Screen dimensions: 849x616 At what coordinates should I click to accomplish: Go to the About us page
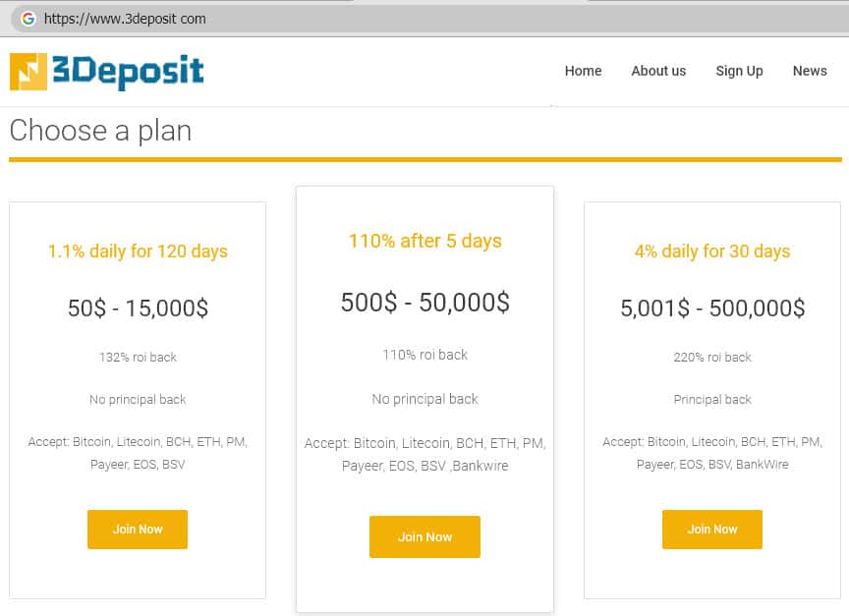pos(658,71)
